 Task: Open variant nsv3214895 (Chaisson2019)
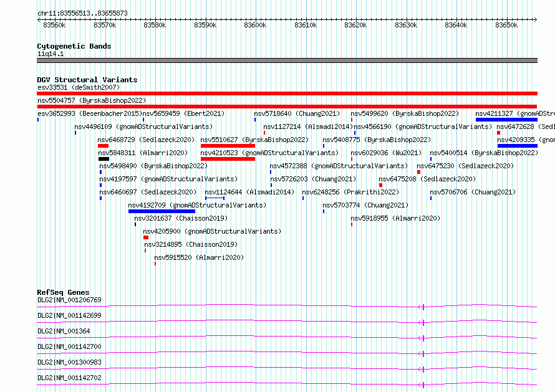(191, 244)
